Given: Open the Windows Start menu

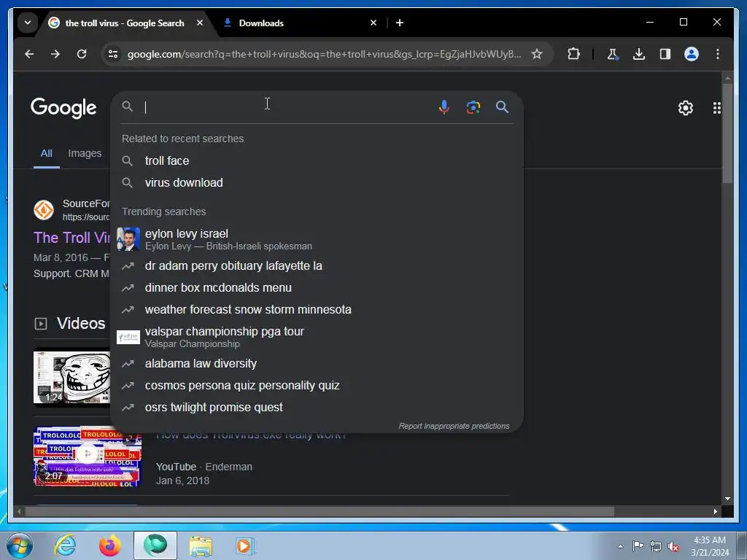Looking at the screenshot, I should pos(20,545).
